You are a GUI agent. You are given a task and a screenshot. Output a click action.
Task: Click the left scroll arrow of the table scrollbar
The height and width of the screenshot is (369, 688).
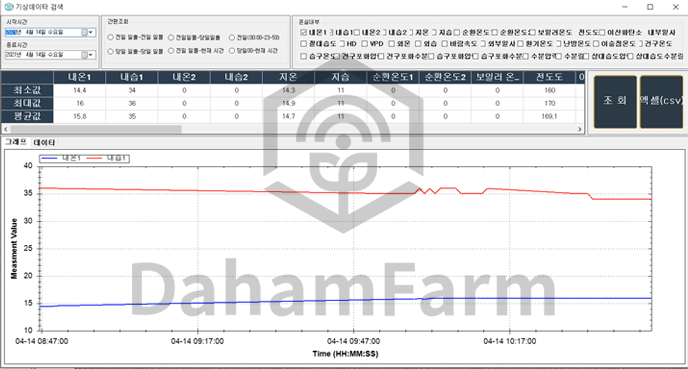[6, 129]
